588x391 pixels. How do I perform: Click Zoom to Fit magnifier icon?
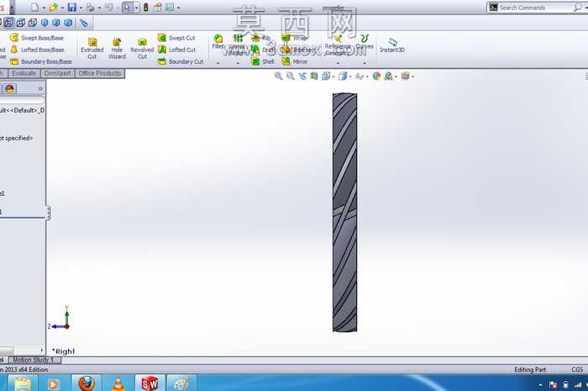click(x=278, y=77)
